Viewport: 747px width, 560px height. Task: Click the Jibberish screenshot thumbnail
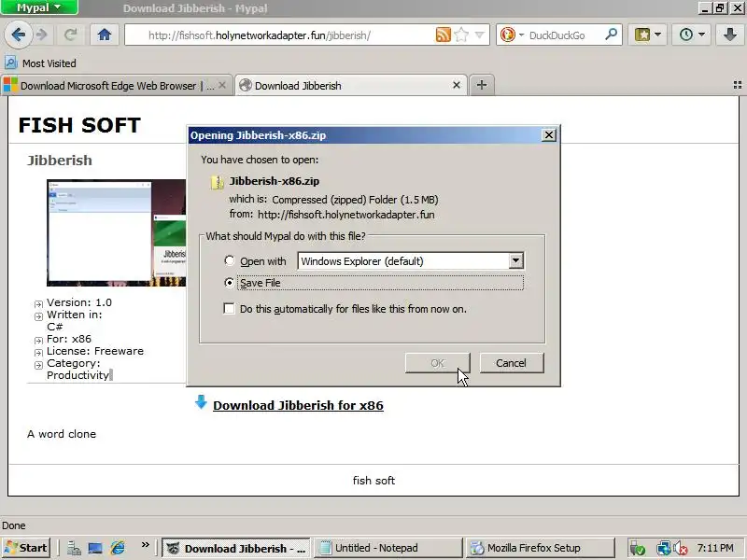coord(116,232)
